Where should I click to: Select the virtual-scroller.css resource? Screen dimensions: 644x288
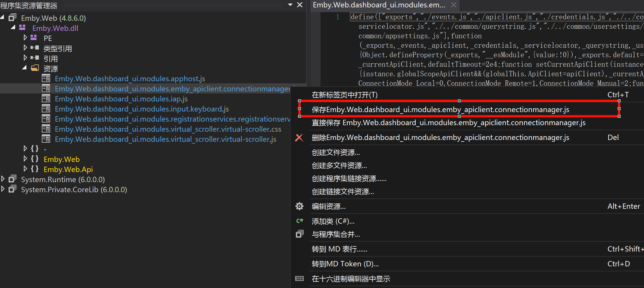click(x=168, y=129)
